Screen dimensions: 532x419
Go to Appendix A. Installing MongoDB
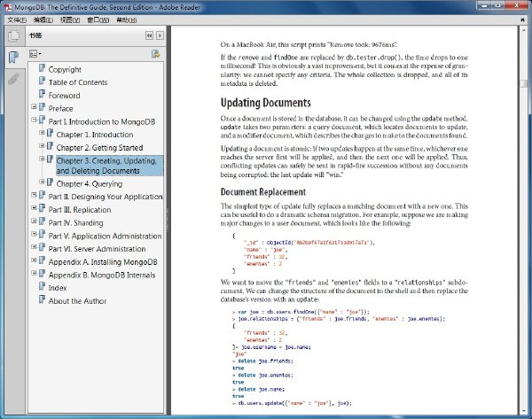(x=103, y=262)
